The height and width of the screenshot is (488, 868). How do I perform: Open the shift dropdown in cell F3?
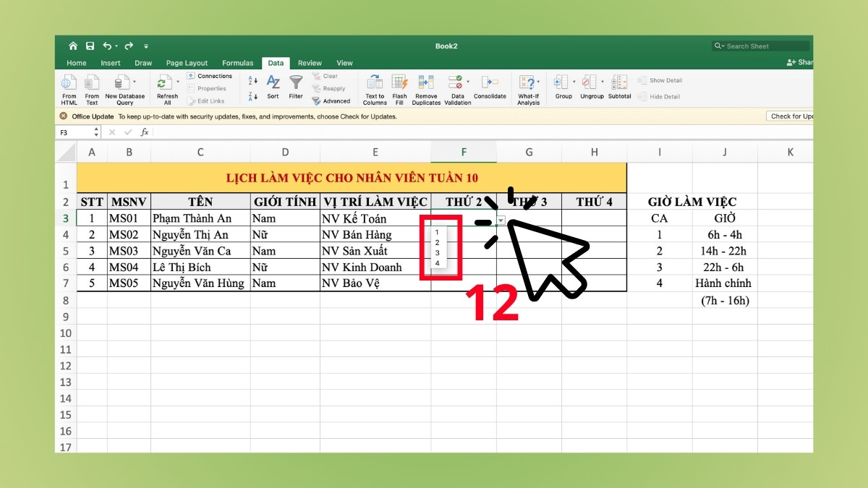[x=501, y=220]
